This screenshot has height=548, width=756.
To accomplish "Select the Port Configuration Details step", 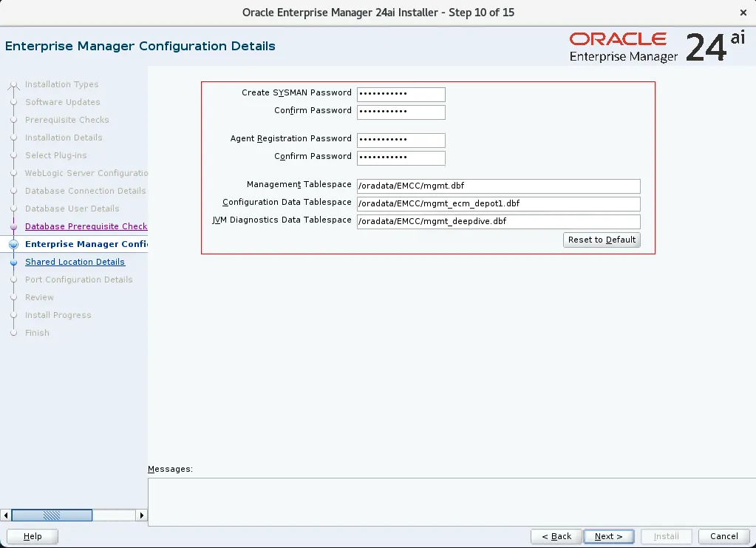I will (x=78, y=280).
